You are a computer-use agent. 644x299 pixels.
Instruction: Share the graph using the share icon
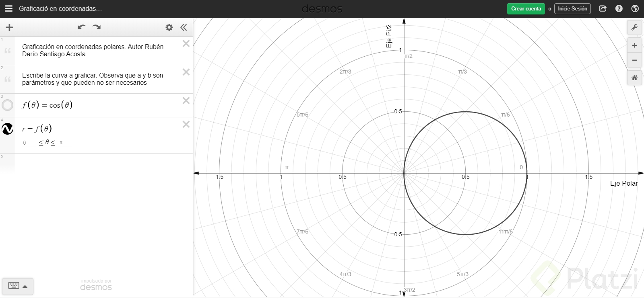(603, 8)
